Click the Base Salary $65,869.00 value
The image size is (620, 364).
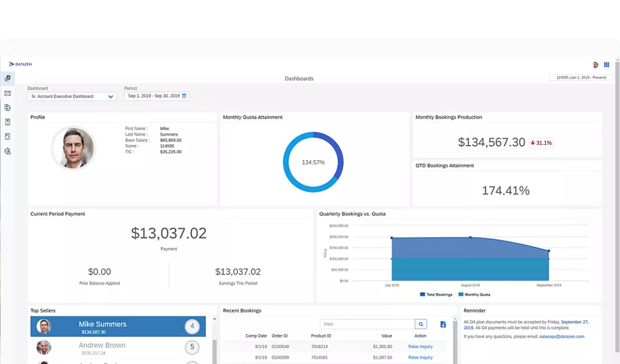point(171,140)
